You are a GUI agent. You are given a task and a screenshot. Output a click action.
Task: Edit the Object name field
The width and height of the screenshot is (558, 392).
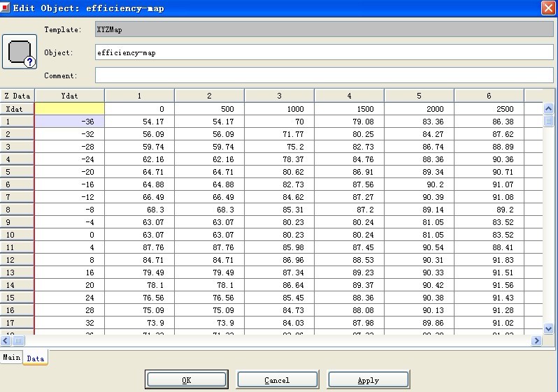324,52
